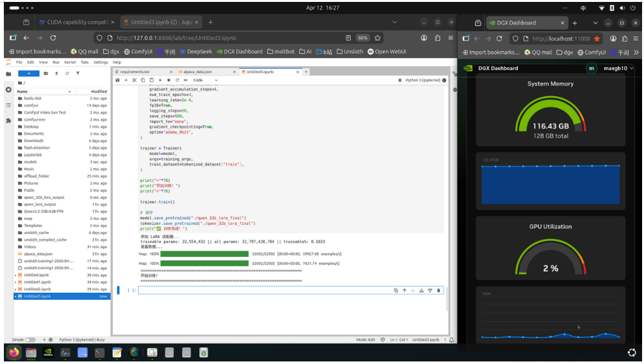Save the notebook with the floppy disk icon
Screen dimensions: 644x364
tap(117, 80)
